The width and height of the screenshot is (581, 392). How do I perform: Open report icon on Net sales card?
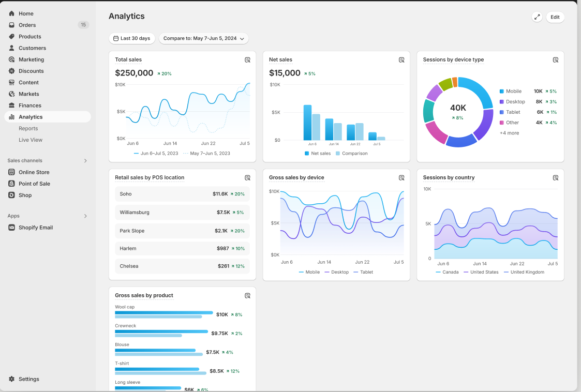pos(401,60)
